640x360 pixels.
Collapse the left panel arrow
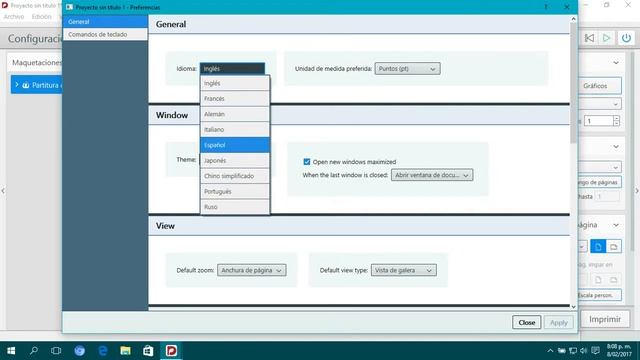click(3, 191)
